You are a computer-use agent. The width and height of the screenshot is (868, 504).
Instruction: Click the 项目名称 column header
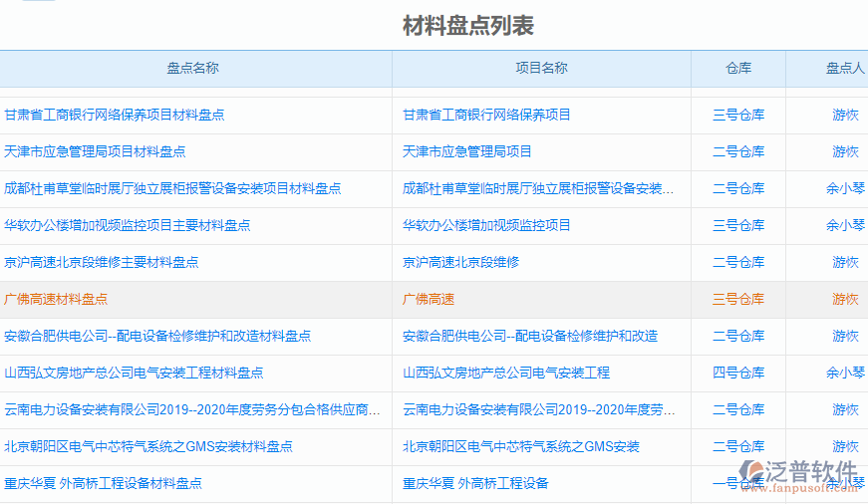[541, 68]
